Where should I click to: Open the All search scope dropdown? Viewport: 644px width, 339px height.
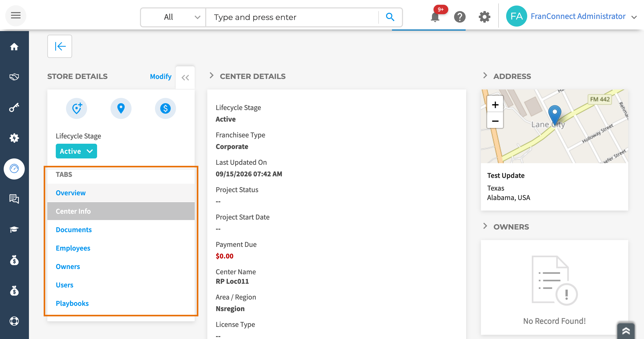coord(173,17)
